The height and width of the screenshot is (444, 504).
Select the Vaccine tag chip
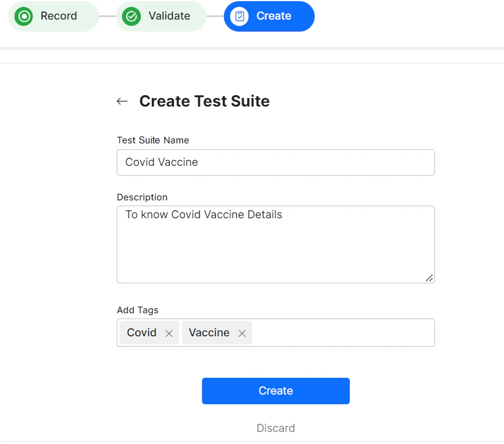tap(209, 333)
